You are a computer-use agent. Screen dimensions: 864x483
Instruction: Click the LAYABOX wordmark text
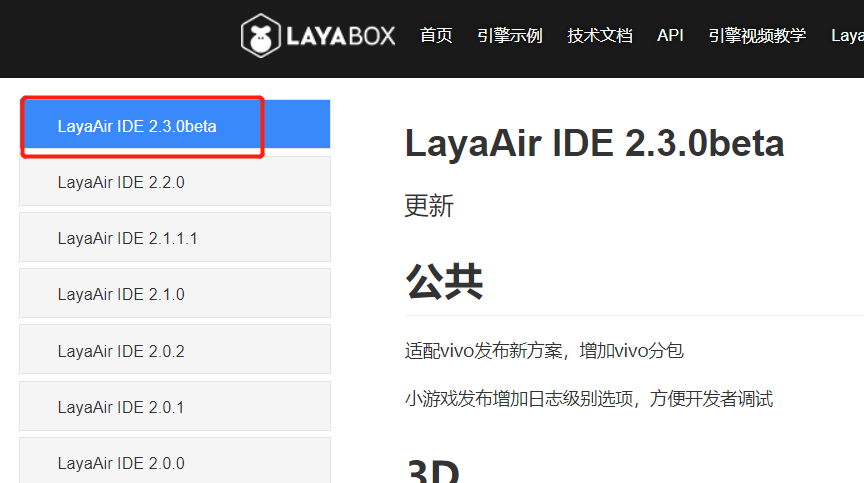[x=341, y=36]
